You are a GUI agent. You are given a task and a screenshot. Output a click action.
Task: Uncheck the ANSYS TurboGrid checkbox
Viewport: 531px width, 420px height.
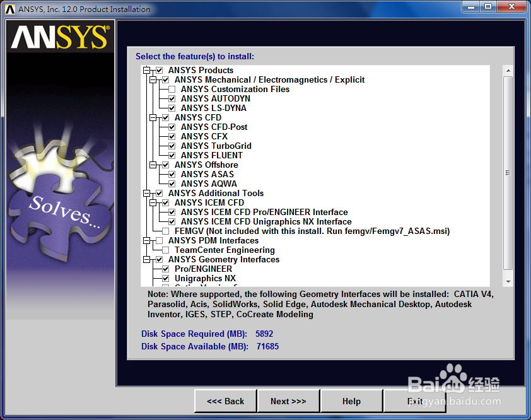[x=172, y=146]
